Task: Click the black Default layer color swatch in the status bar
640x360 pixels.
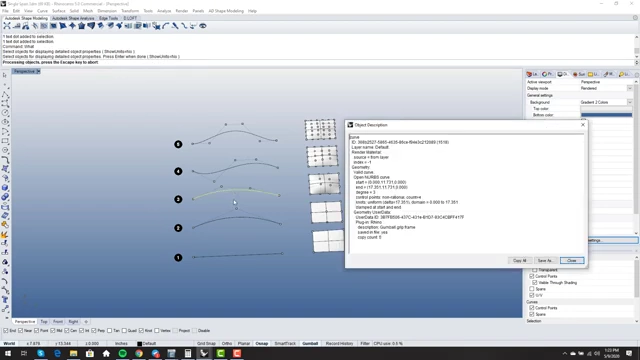Action: coord(139,344)
